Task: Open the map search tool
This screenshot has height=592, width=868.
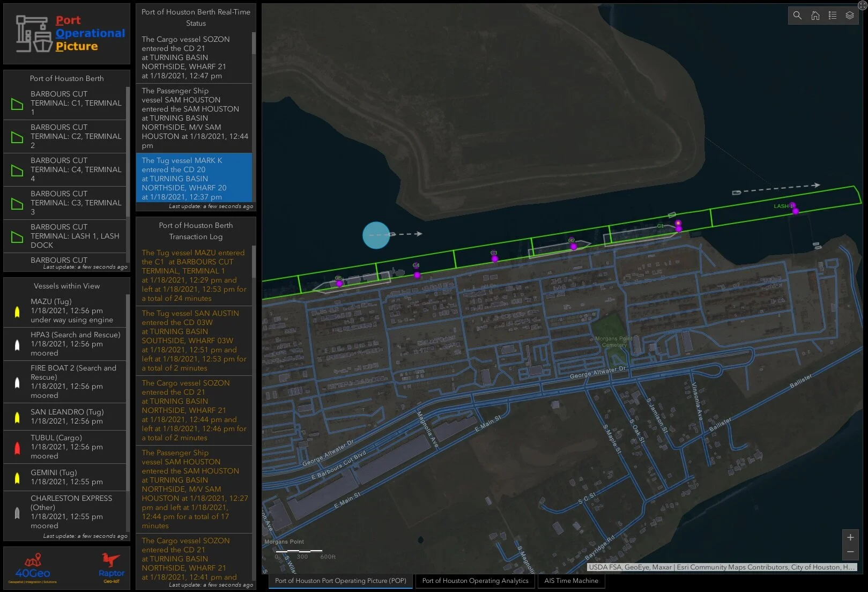Action: point(797,16)
